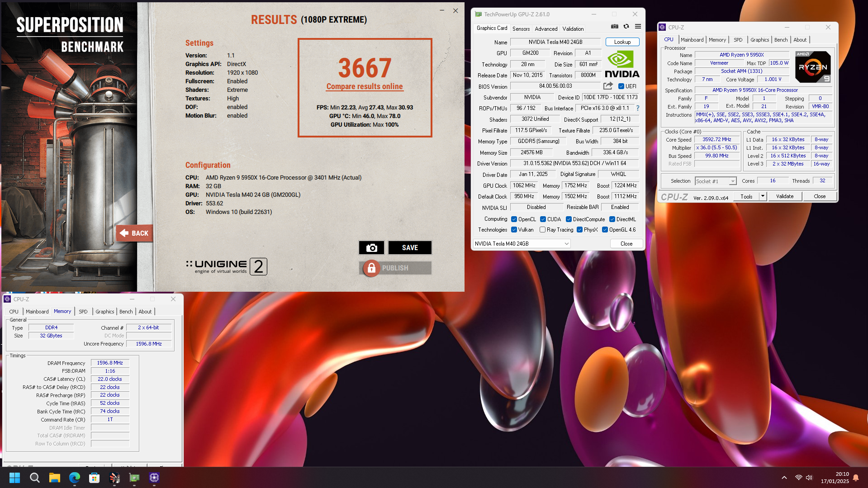Image resolution: width=868 pixels, height=488 pixels.
Task: Toggle the DirectCompute checkbox
Action: click(569, 219)
